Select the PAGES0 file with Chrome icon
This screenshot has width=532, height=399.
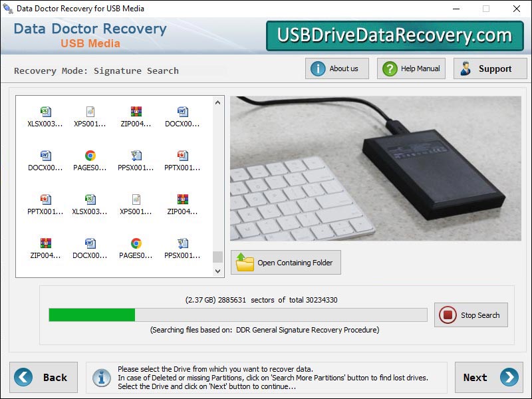tap(90, 155)
